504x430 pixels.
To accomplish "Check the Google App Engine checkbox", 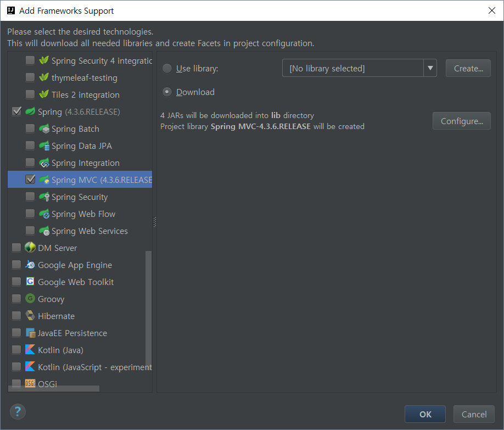I will 16,265.
